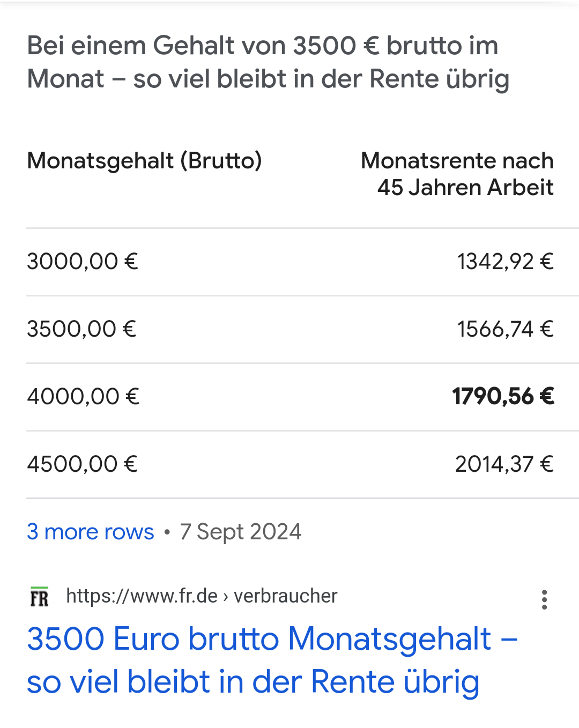Click the bold 1790,56 € pension value
Viewport: 579px width, 728px height.
[503, 396]
